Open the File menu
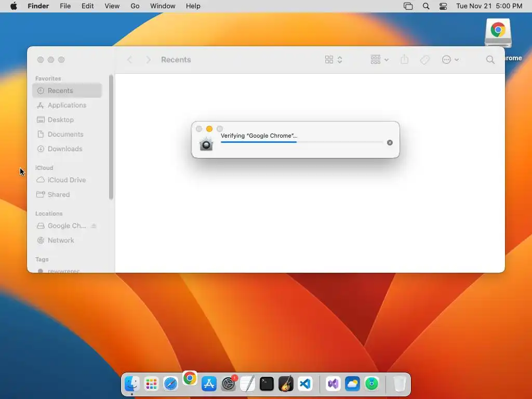 [65, 6]
